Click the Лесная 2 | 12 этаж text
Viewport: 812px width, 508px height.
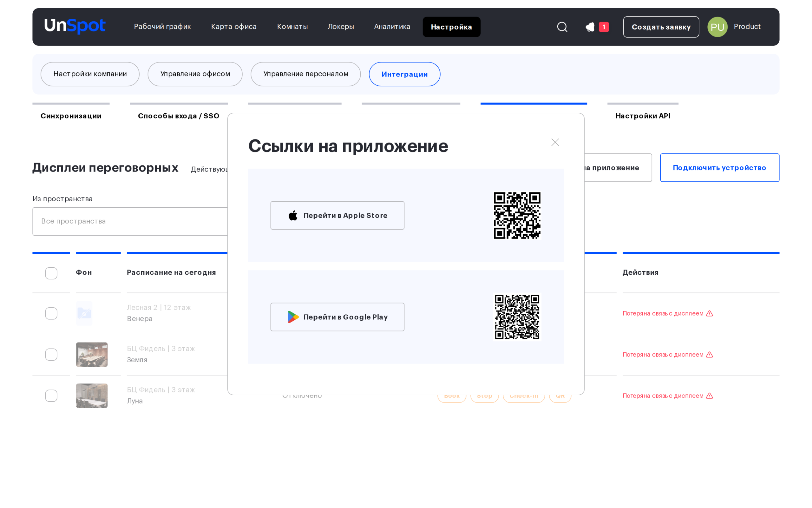159,307
